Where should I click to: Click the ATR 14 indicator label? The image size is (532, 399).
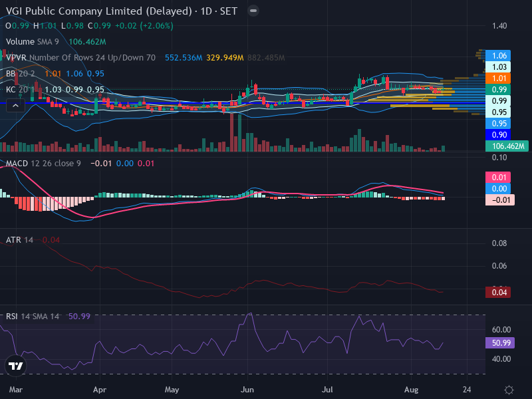(19, 240)
